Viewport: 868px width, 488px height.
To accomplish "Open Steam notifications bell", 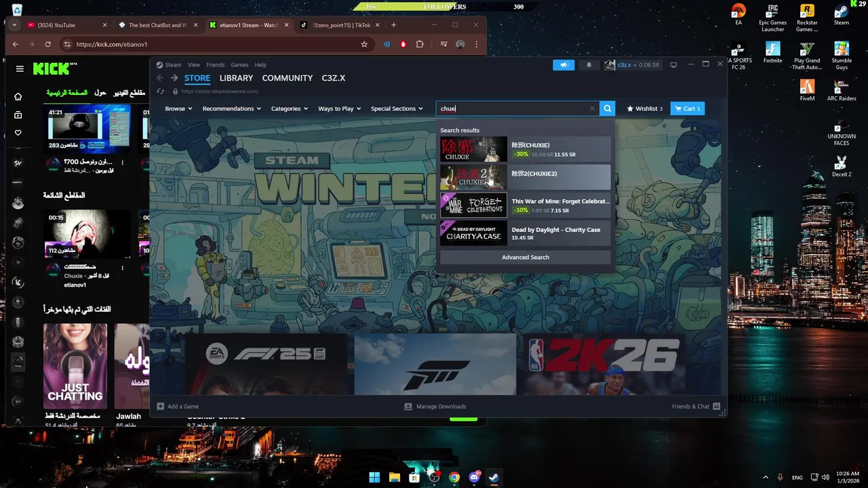I will [x=589, y=65].
